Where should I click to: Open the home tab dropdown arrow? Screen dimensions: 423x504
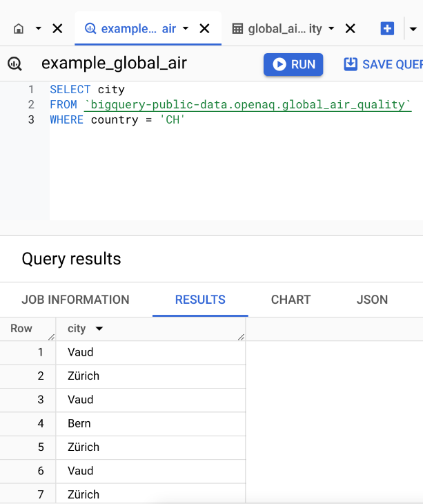(39, 28)
